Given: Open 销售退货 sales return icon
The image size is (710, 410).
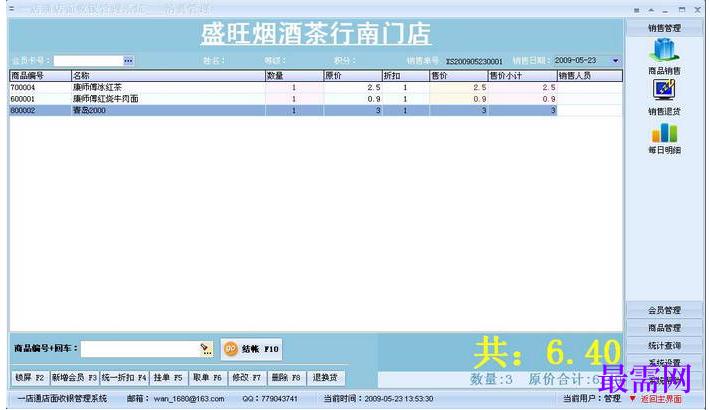Looking at the screenshot, I should (x=664, y=90).
